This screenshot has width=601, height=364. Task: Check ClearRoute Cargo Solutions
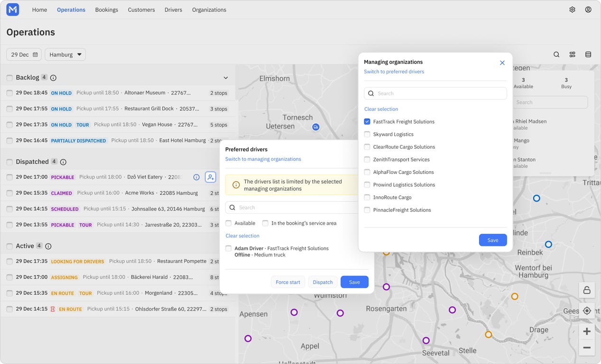pos(367,147)
